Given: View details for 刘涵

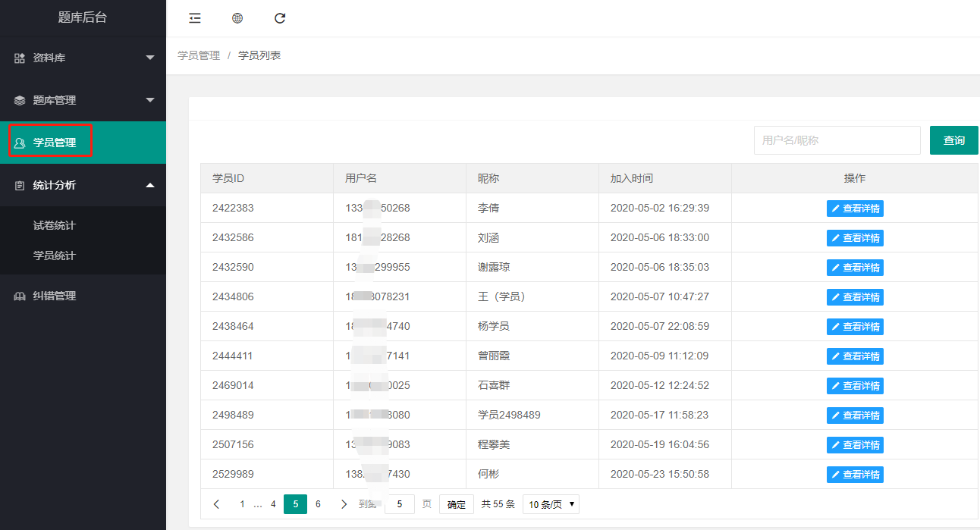Looking at the screenshot, I should pyautogui.click(x=855, y=237).
